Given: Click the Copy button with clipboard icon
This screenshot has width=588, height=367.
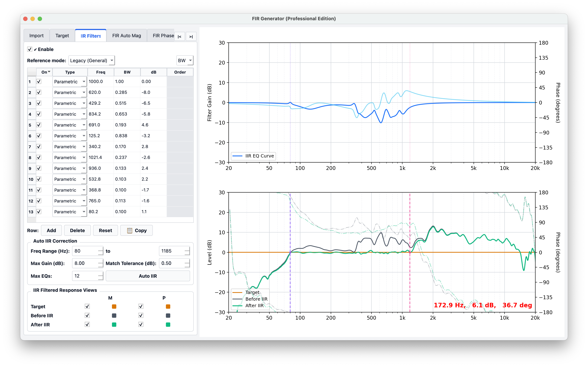Looking at the screenshot, I should [136, 230].
